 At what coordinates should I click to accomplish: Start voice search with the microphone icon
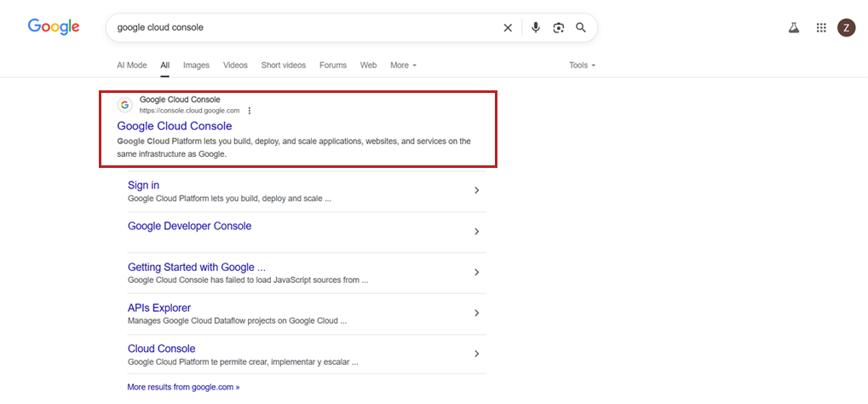(535, 28)
